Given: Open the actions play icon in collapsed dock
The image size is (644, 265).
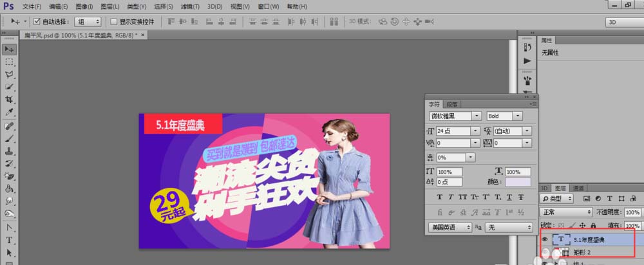Looking at the screenshot, I should point(527,61).
